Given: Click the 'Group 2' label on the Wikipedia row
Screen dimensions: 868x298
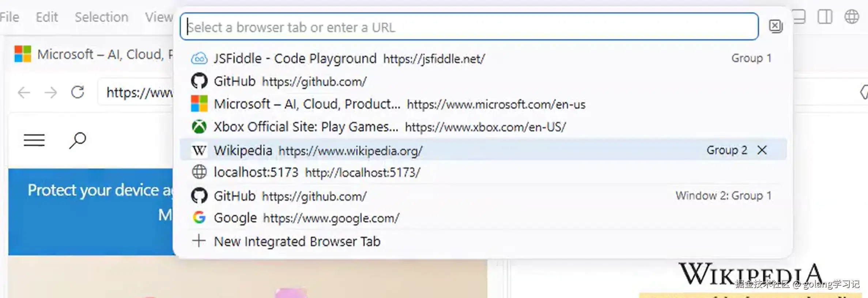Looking at the screenshot, I should point(727,150).
